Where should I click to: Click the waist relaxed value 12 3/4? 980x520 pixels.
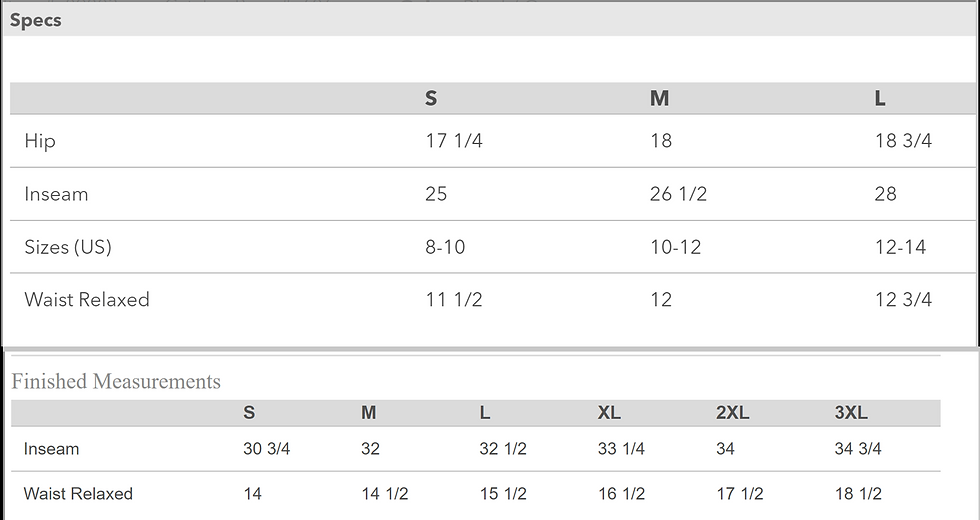coord(903,300)
